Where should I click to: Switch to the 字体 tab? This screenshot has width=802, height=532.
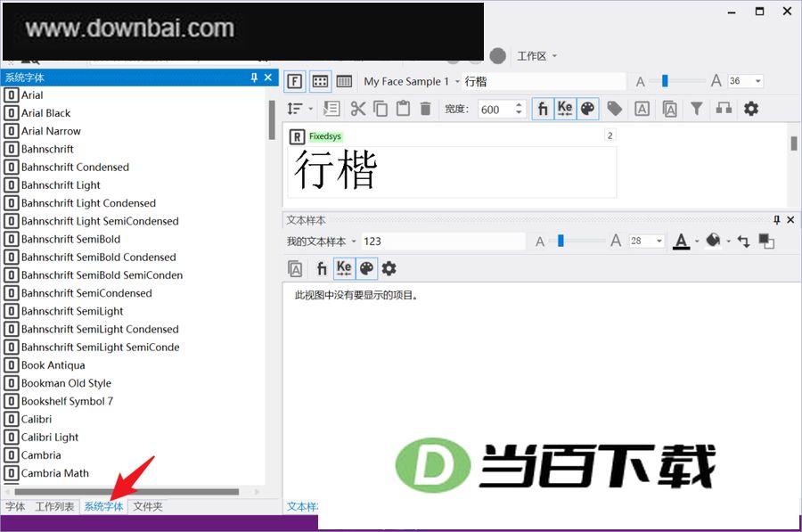click(x=15, y=506)
